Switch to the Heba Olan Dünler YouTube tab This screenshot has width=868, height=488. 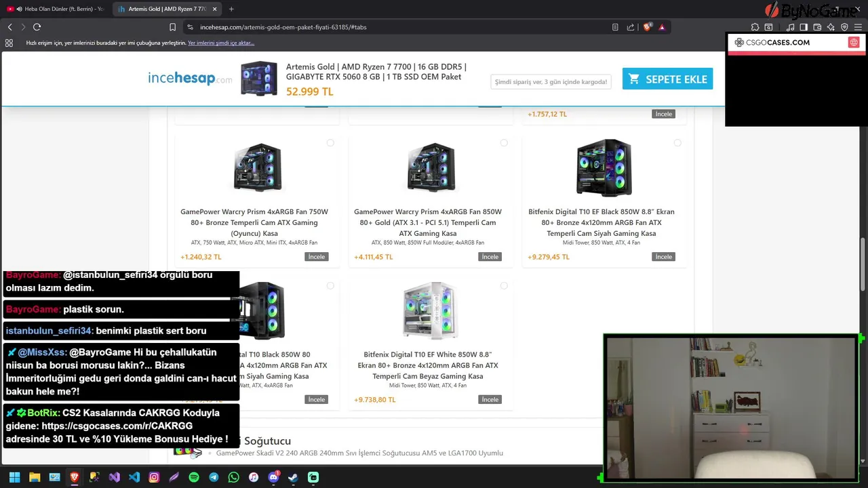point(56,9)
